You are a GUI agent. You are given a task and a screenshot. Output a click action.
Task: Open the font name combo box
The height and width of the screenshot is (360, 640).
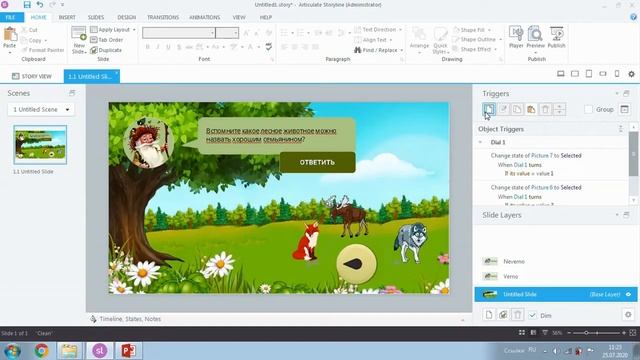pyautogui.click(x=179, y=33)
